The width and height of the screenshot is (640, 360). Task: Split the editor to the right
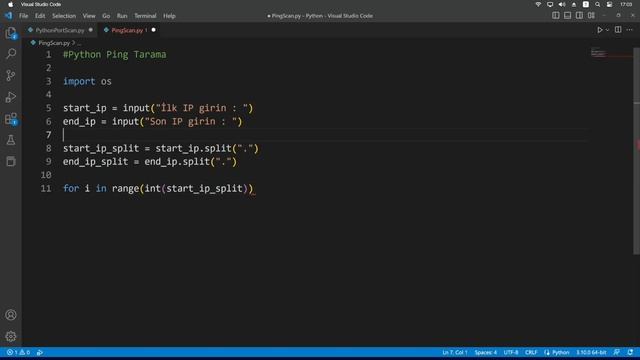[x=618, y=30]
